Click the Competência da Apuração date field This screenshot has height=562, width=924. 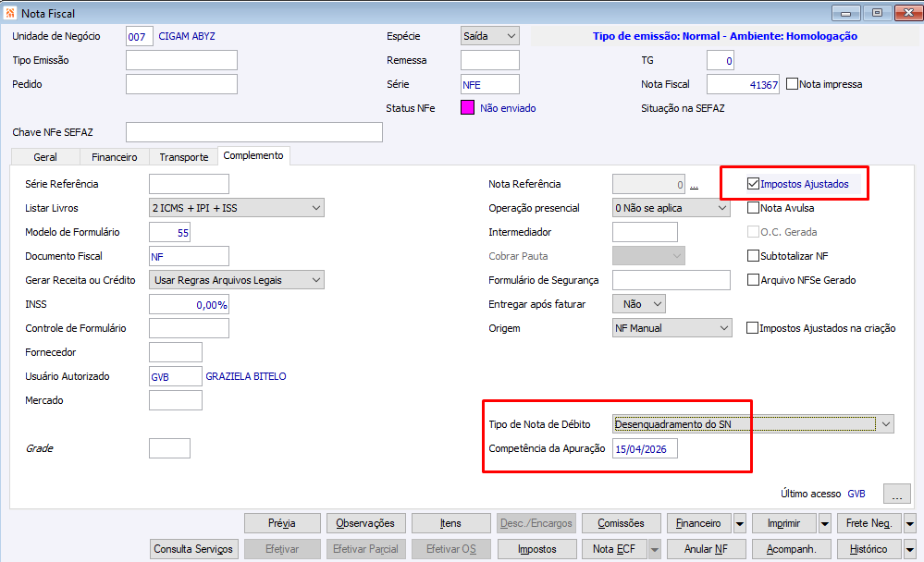coord(646,449)
